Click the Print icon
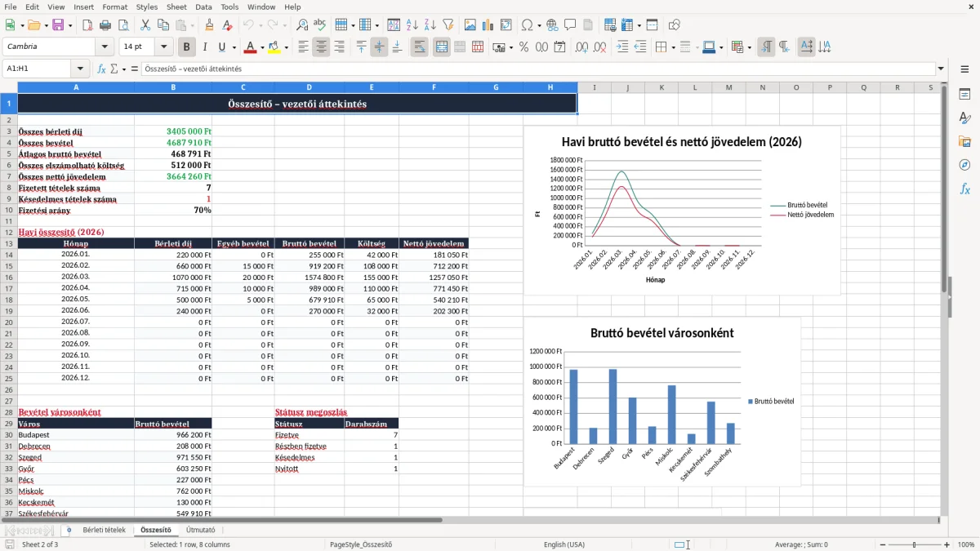Image resolution: width=980 pixels, height=551 pixels. click(106, 25)
